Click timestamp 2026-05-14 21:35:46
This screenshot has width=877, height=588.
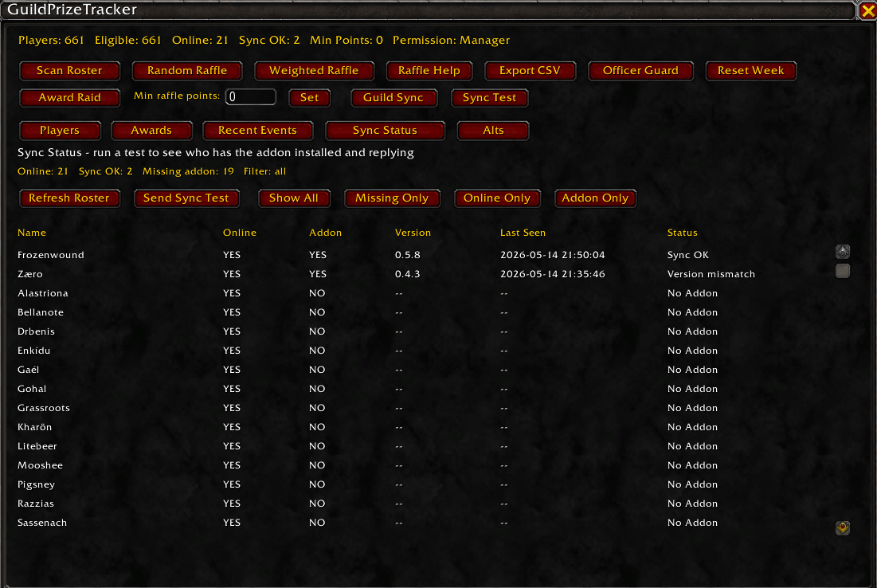(x=553, y=273)
